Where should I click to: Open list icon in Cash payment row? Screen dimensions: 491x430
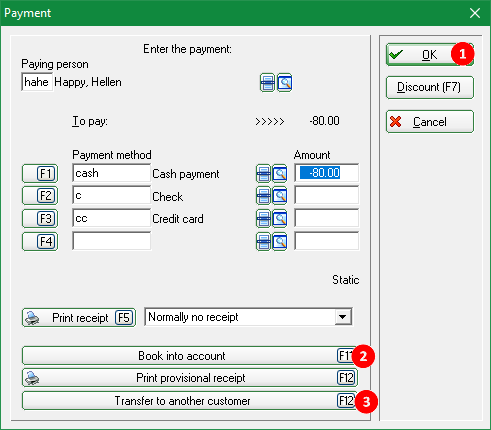(263, 173)
